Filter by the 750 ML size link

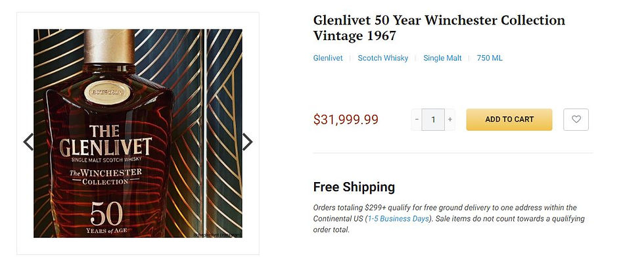click(490, 58)
